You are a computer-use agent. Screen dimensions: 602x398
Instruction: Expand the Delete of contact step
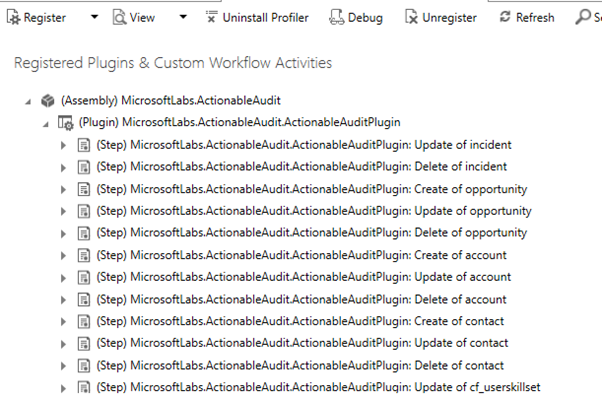pyautogui.click(x=63, y=366)
